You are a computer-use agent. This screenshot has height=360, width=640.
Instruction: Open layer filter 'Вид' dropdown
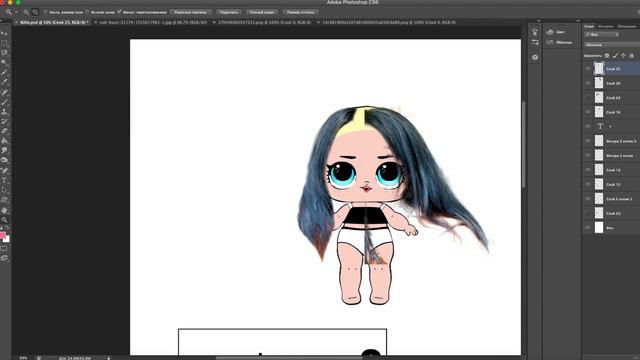(x=602, y=35)
